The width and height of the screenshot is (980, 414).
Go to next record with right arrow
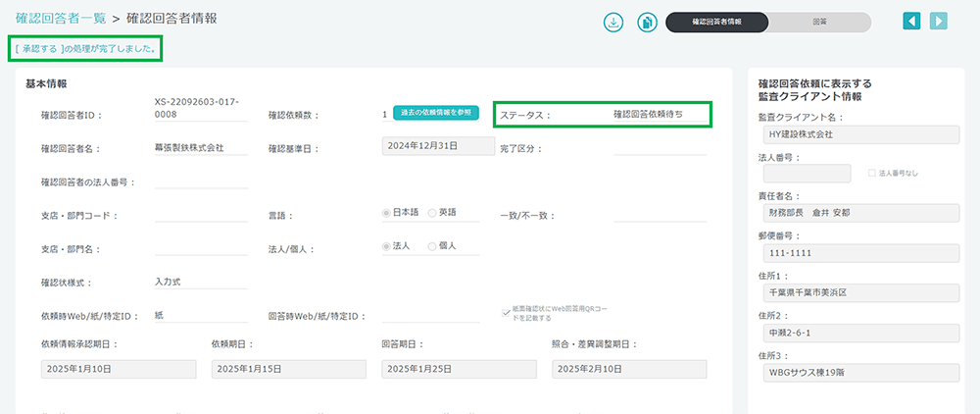939,22
